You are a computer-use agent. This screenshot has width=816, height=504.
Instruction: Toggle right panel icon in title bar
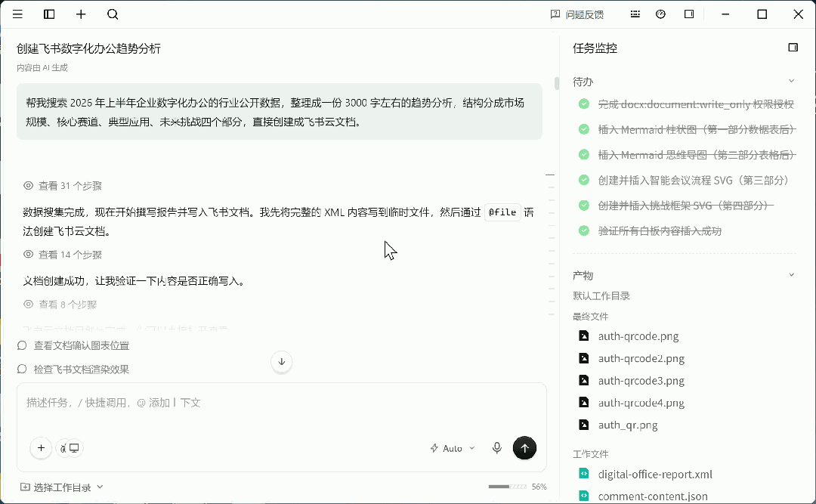pos(689,14)
